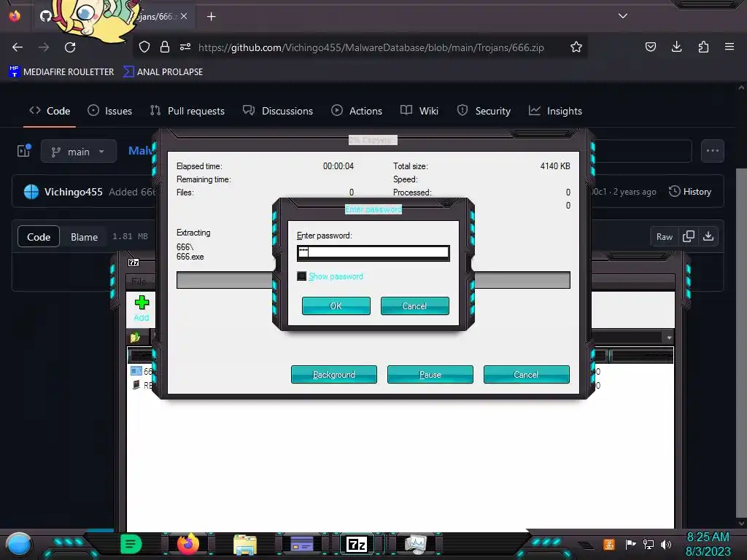Image resolution: width=747 pixels, height=560 pixels.
Task: View the file History
Action: (x=690, y=192)
